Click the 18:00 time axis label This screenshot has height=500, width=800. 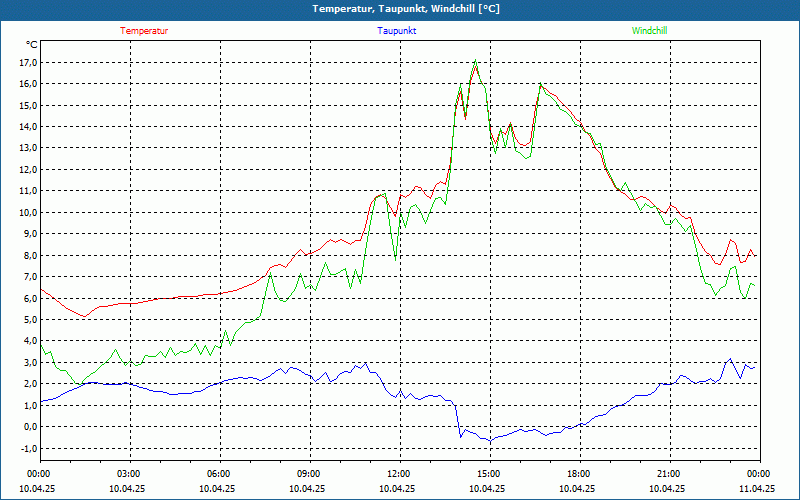(580, 474)
